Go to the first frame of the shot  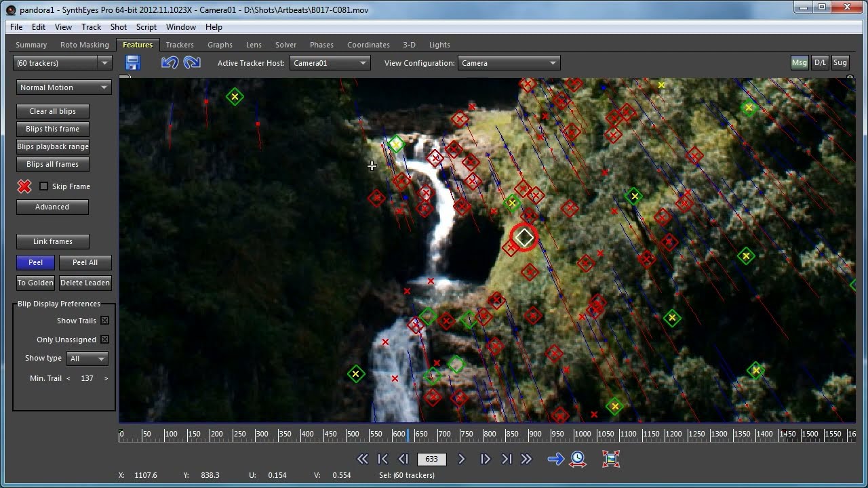pos(382,459)
